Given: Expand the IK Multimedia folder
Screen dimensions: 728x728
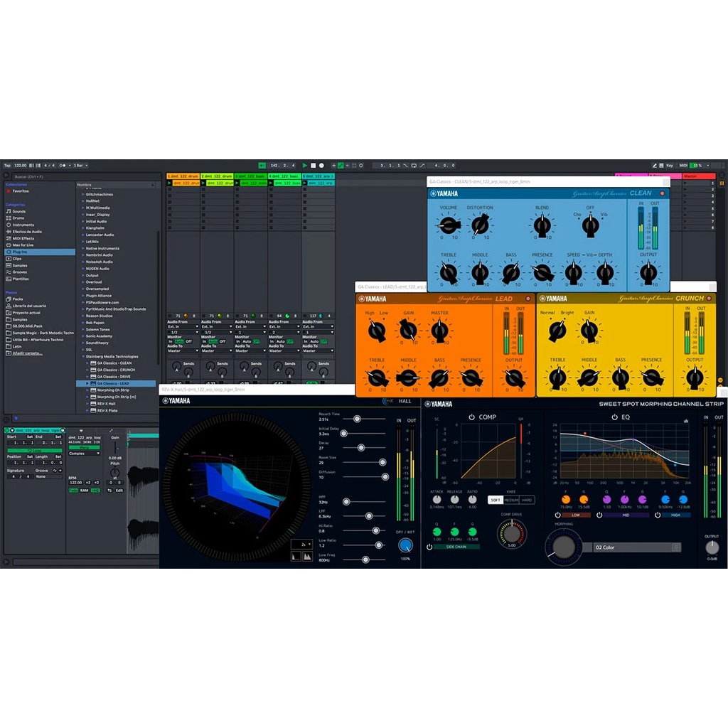Looking at the screenshot, I should coord(83,208).
